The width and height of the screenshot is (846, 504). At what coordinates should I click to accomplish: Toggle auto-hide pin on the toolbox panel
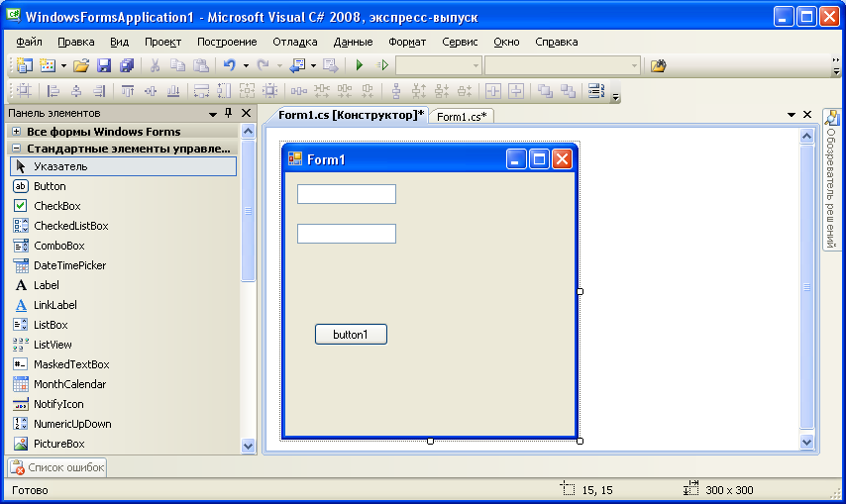[228, 113]
